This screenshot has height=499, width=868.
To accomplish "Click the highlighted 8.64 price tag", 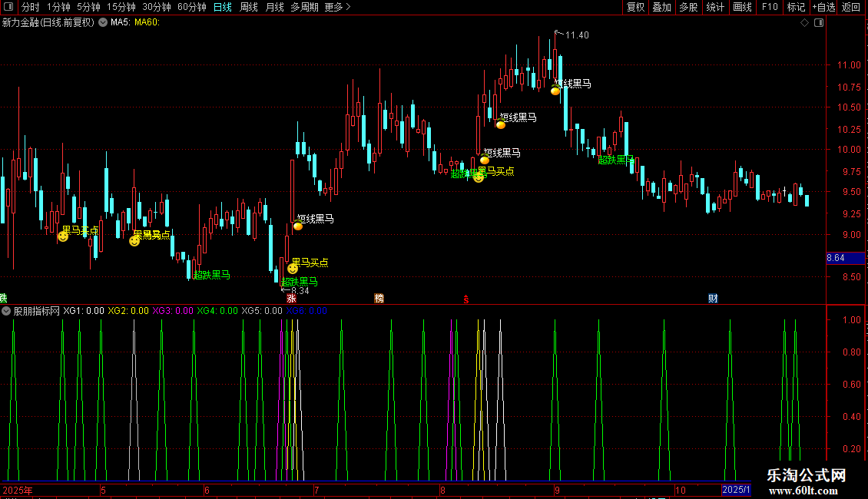I will [x=845, y=258].
